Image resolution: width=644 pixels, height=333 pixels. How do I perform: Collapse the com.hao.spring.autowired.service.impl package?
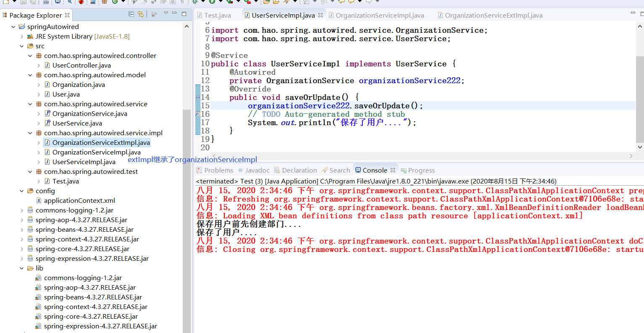tap(30, 133)
